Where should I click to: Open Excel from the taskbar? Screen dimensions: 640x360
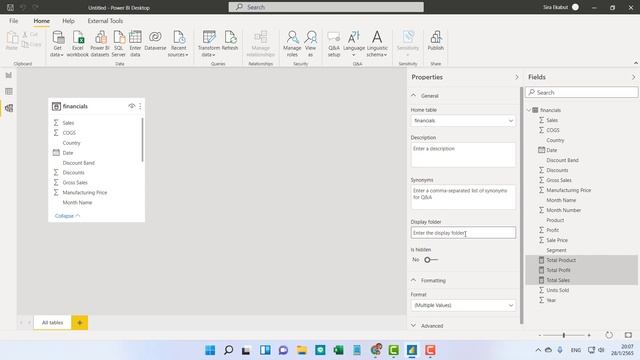(x=338, y=350)
